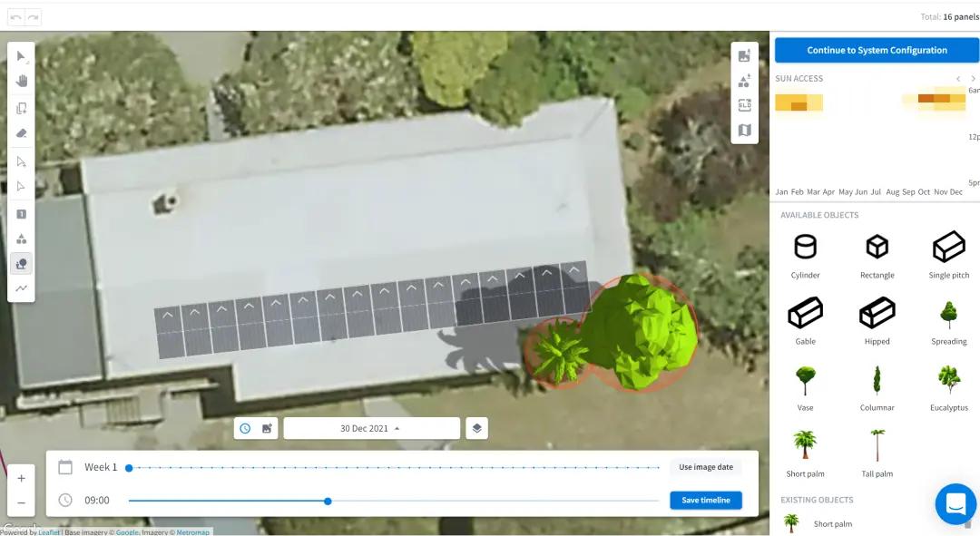The width and height of the screenshot is (980, 536).
Task: Open the chat support bubble
Action: coord(955,503)
